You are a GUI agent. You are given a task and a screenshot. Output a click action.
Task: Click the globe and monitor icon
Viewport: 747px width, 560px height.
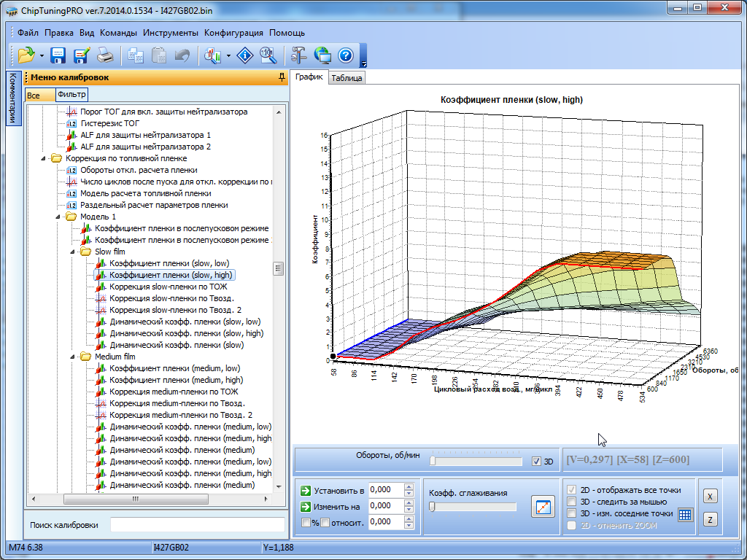click(x=322, y=55)
